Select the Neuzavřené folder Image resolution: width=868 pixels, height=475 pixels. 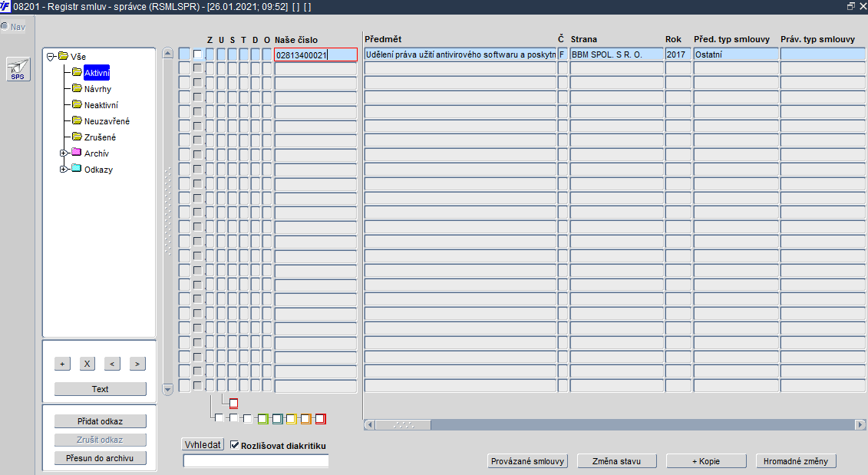[x=107, y=120]
